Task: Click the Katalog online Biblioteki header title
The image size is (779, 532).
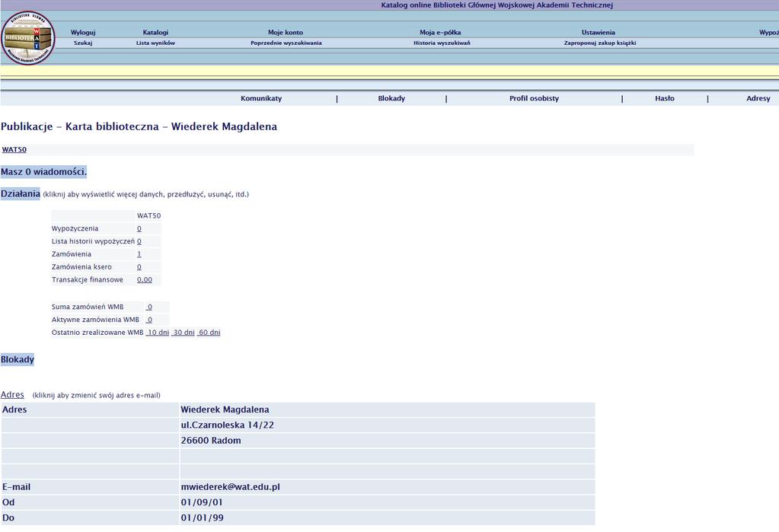Action: pos(496,5)
